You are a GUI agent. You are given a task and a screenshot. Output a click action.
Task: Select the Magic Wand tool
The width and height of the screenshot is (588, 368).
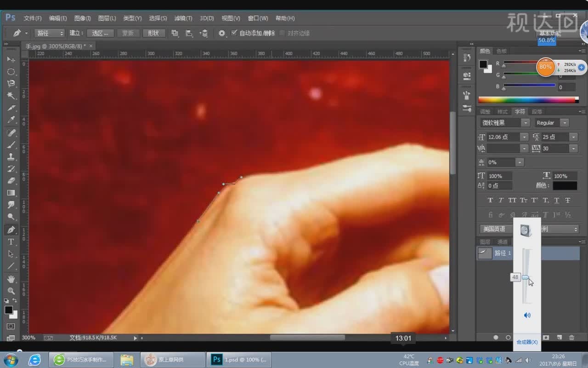coord(11,96)
